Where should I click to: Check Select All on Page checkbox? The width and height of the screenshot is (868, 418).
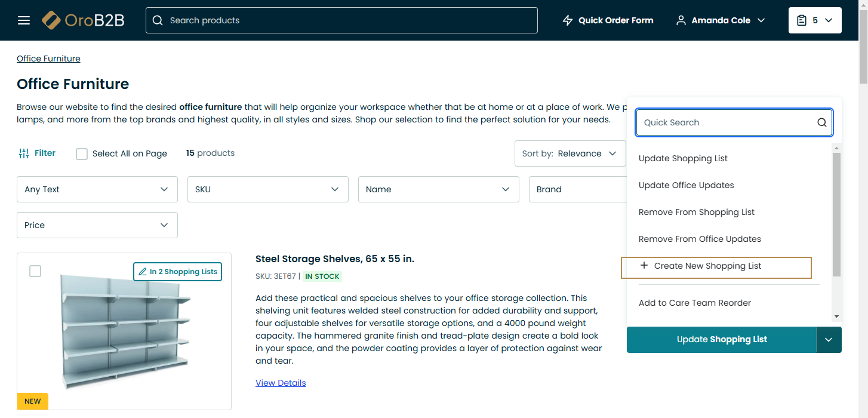coord(82,154)
